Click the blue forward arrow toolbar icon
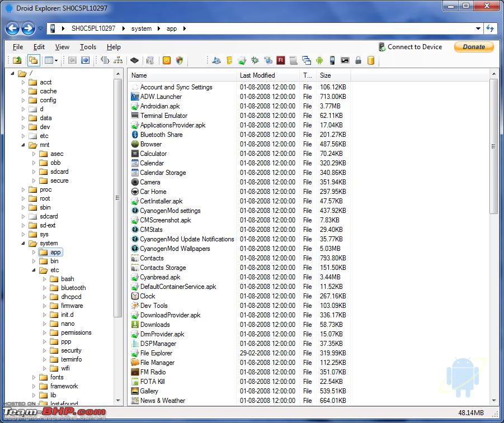Image resolution: width=504 pixels, height=423 pixels. coord(86,60)
